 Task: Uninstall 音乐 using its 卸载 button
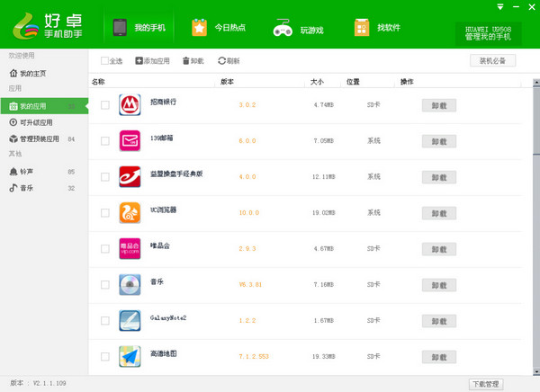pyautogui.click(x=439, y=285)
